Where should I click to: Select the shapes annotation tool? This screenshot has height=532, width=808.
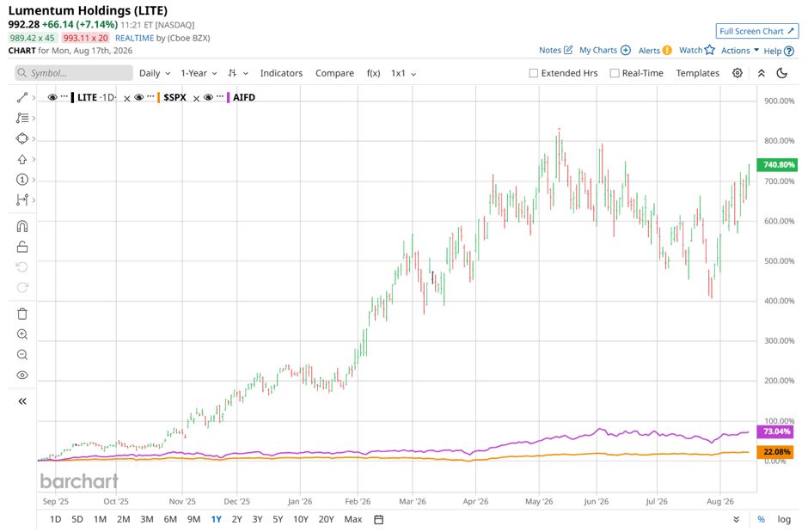click(22, 138)
